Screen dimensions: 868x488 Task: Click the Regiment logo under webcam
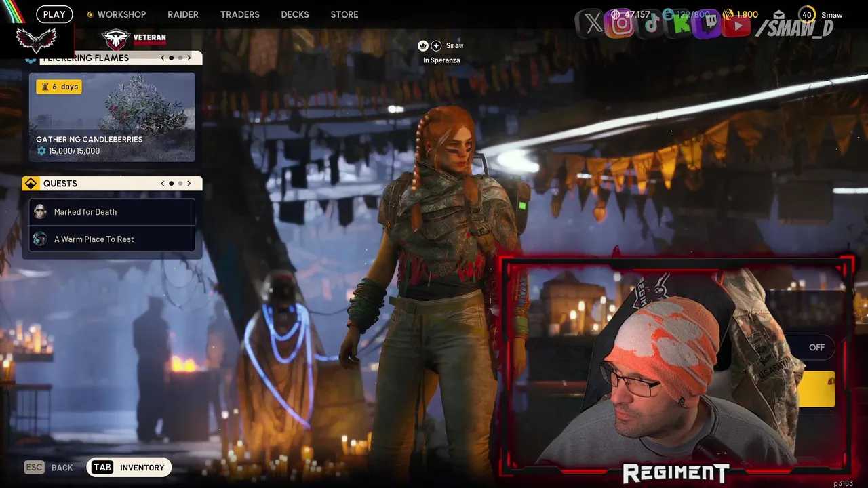coord(675,474)
